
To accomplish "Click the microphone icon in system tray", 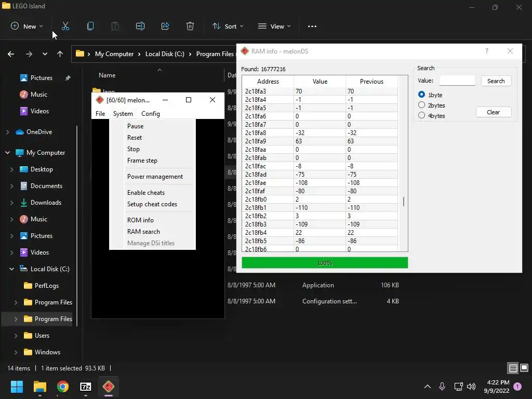I will pyautogui.click(x=442, y=387).
